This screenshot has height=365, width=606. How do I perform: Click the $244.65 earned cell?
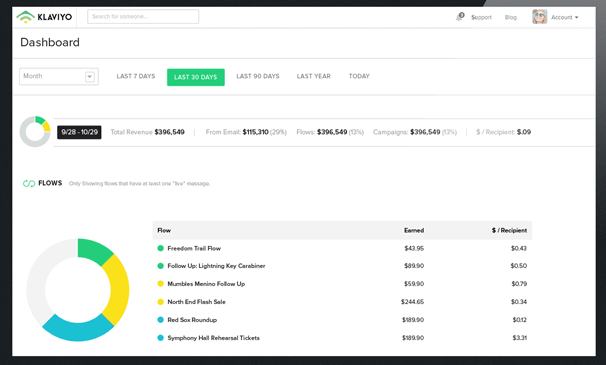(x=412, y=302)
